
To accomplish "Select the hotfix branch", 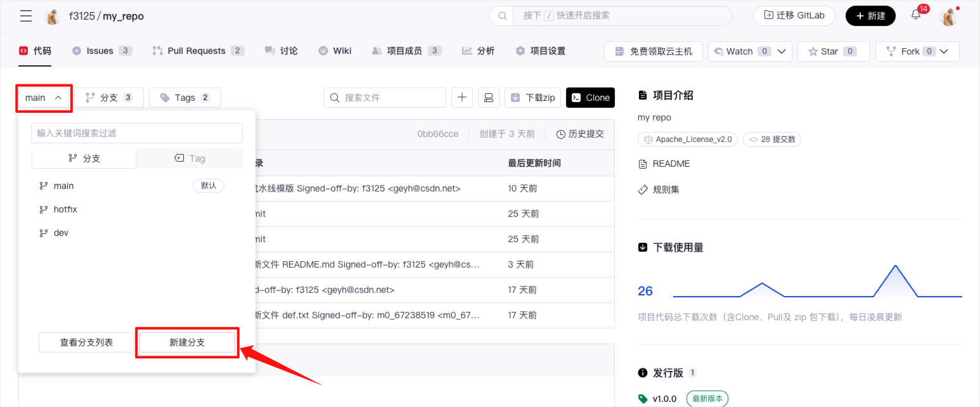I will [x=65, y=209].
